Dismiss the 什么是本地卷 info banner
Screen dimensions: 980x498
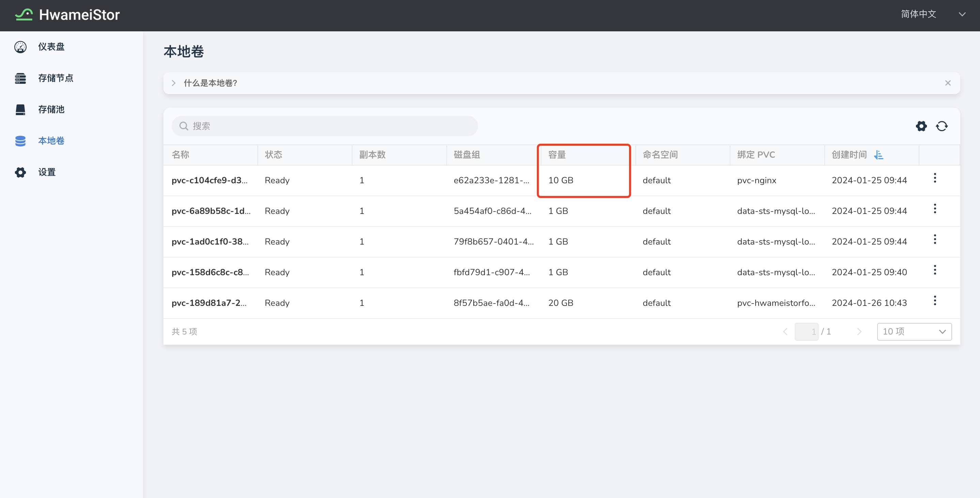(948, 83)
